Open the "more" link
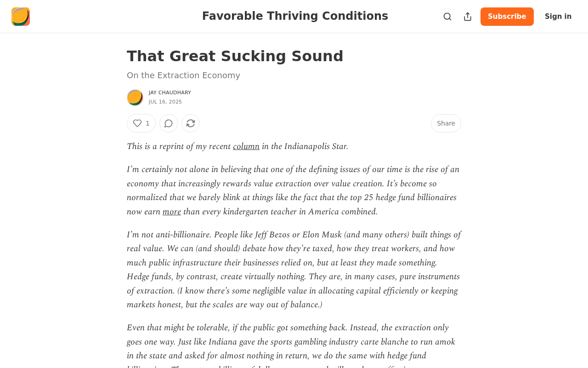Screen dimensions: 588x368 click(x=172, y=212)
